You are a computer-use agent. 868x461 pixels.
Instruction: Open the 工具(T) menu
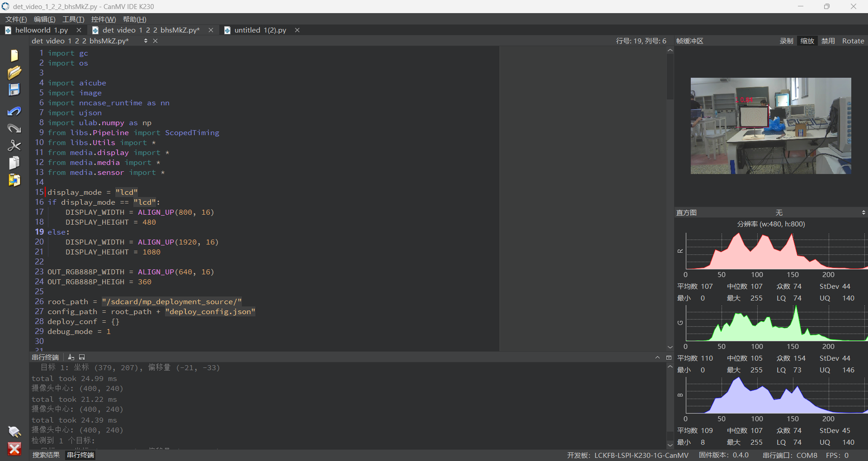73,19
